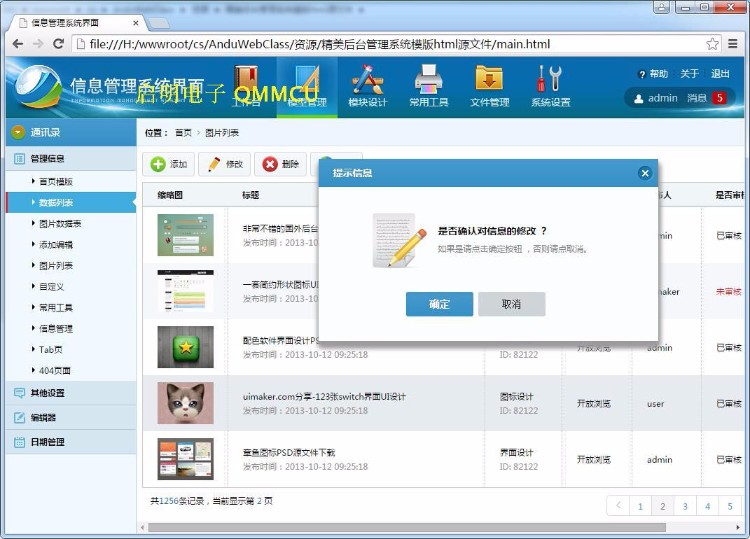Go to page 3 in pagination

685,506
